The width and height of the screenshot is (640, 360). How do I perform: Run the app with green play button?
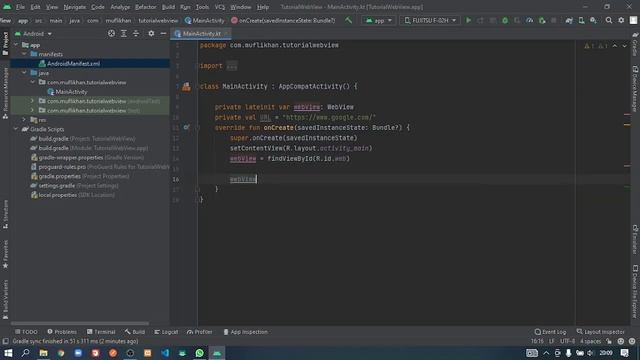pyautogui.click(x=468, y=20)
